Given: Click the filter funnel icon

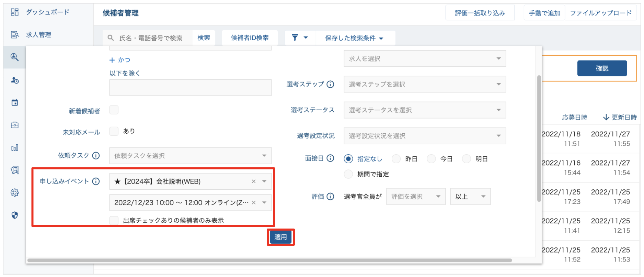Looking at the screenshot, I should pos(295,37).
